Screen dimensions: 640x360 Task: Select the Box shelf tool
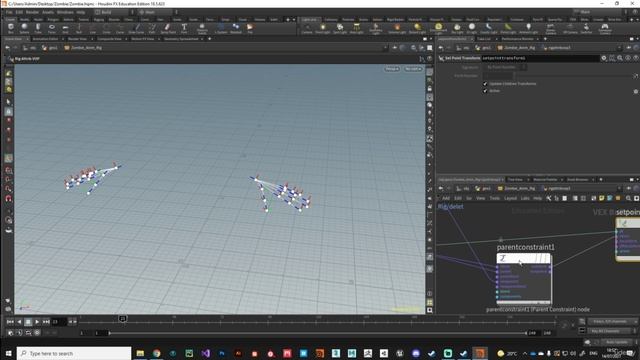11,28
